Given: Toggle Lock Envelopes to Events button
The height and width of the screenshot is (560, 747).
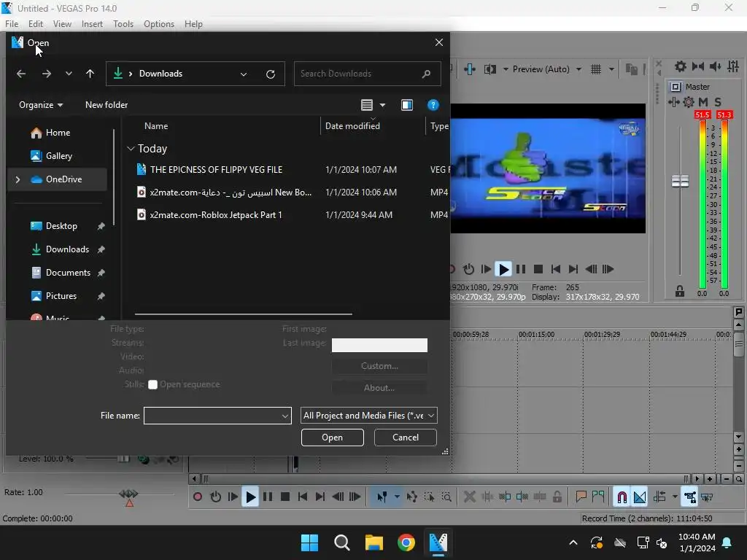Looking at the screenshot, I should point(690,497).
